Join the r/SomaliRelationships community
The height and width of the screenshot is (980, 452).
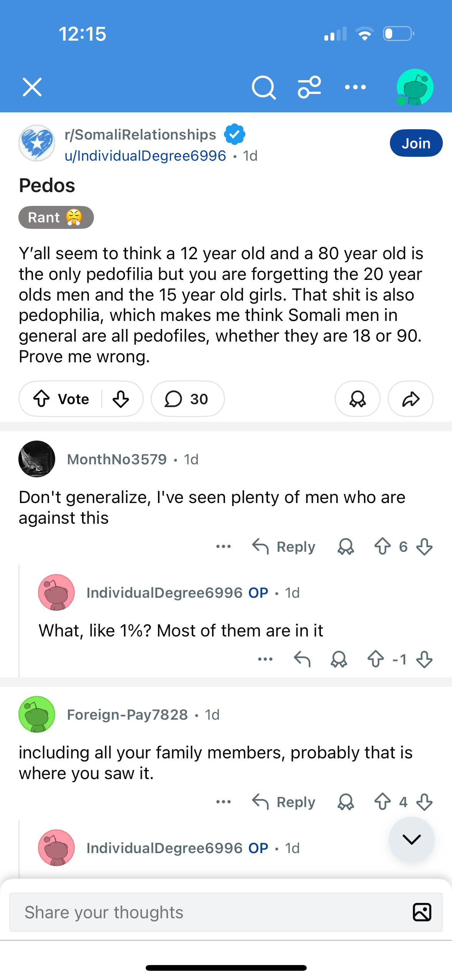416,143
